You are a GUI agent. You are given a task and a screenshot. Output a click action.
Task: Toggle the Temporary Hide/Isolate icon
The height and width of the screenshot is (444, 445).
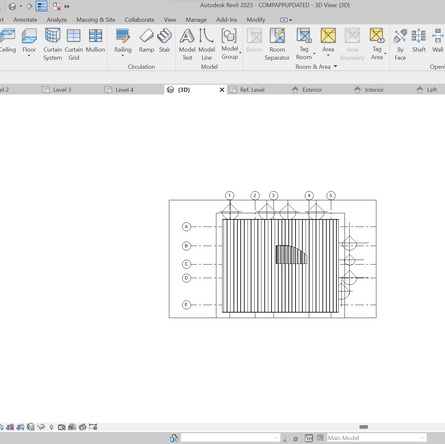coord(41,427)
